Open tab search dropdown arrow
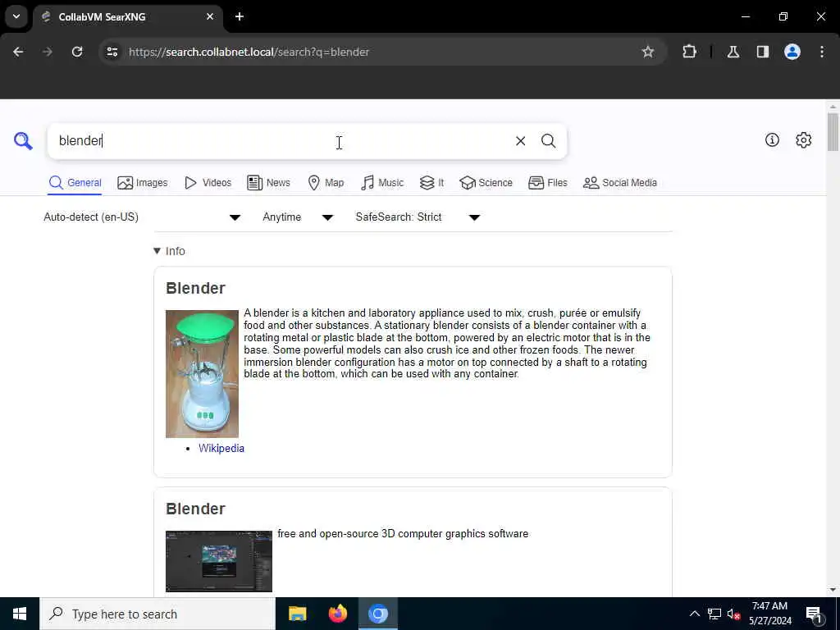 (x=16, y=16)
